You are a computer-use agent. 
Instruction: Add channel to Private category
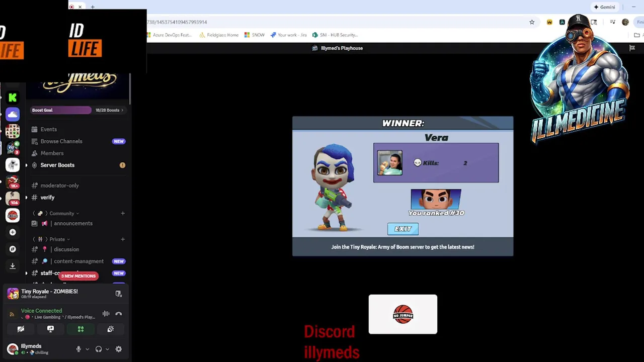point(123,239)
